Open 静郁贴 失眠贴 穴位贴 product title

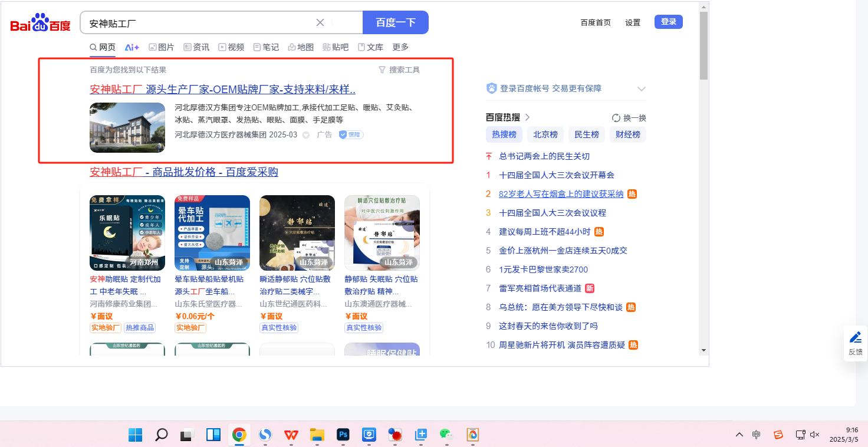pos(381,285)
